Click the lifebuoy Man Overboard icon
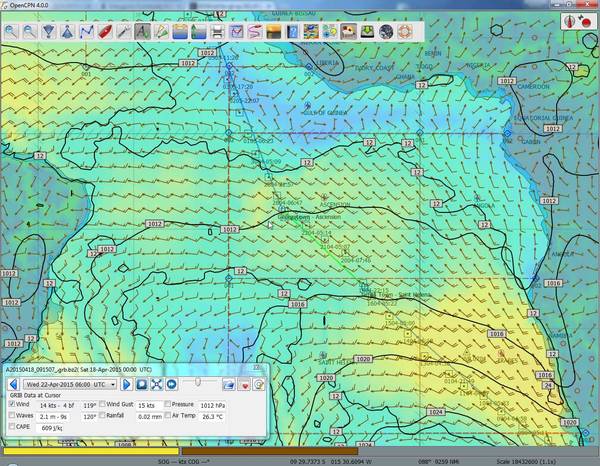Screen dimensions: 600x466 pos(405,31)
